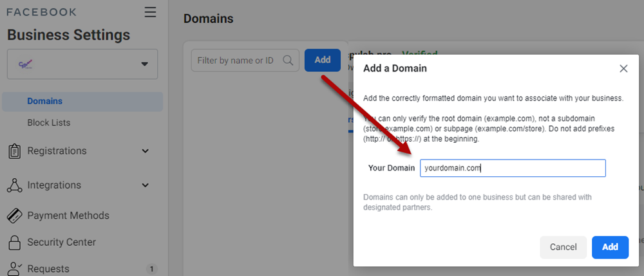644x276 pixels.
Task: Click the search magnifier icon in filter box
Action: (289, 60)
